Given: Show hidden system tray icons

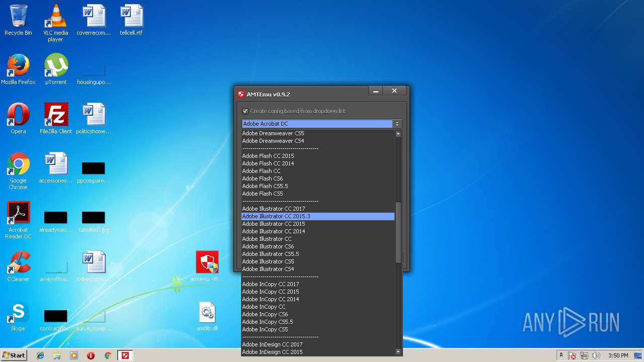Looking at the screenshot, I should point(561,355).
